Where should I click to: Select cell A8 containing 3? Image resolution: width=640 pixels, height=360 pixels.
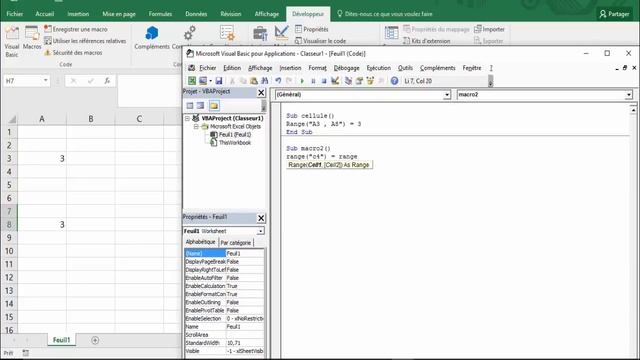click(42, 224)
